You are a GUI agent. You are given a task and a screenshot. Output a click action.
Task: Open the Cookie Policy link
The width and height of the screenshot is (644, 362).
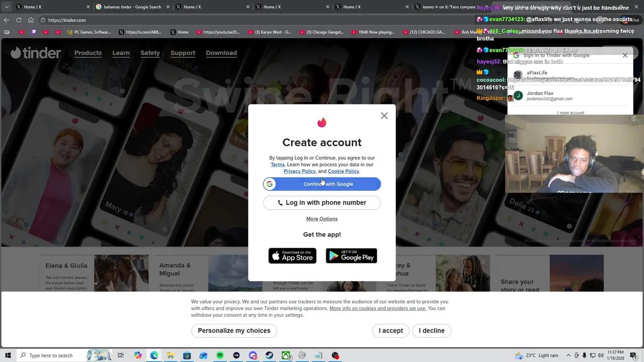343,171
